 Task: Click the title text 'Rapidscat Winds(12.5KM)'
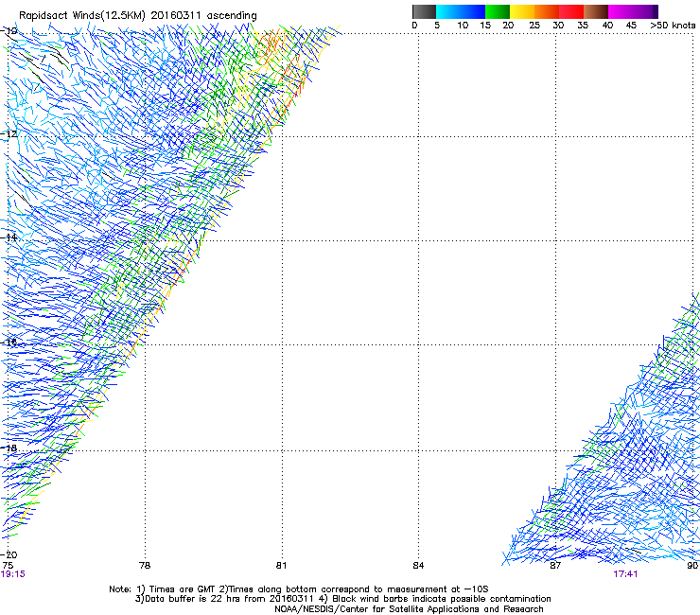(x=82, y=16)
